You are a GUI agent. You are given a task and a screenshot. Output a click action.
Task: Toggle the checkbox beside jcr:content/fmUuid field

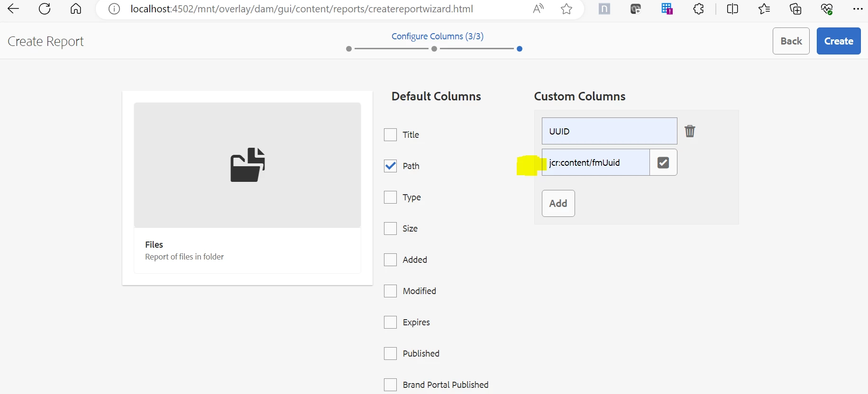[x=663, y=162]
